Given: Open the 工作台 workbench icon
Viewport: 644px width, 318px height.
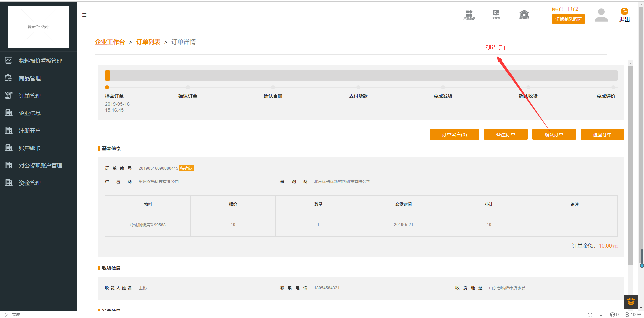Looking at the screenshot, I should [496, 15].
